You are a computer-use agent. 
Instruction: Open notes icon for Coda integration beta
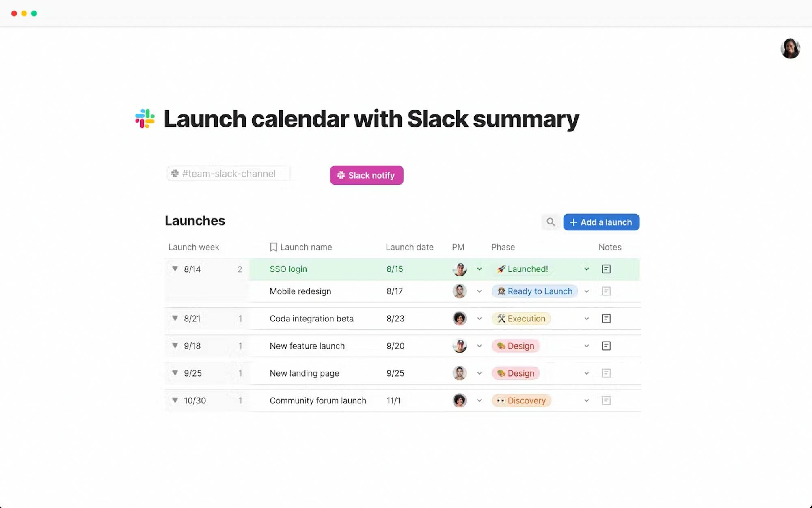[606, 319]
